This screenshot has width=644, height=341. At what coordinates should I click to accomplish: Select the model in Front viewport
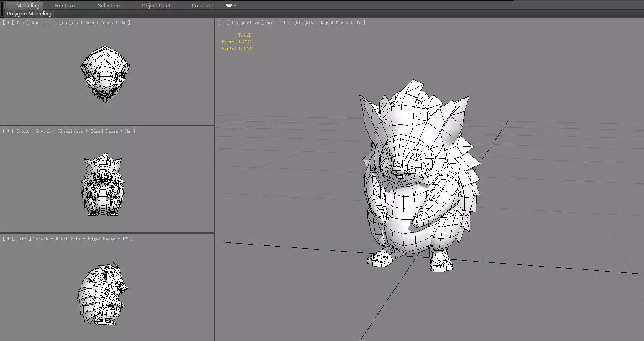pos(103,185)
